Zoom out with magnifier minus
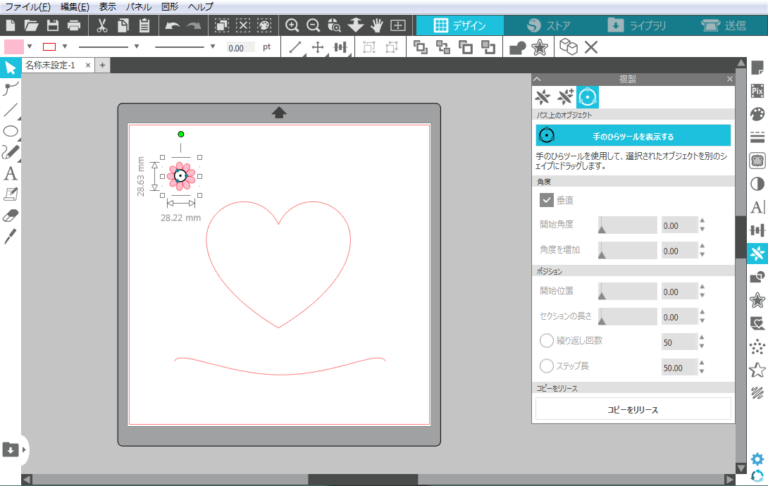The width and height of the screenshot is (768, 486). 313,25
